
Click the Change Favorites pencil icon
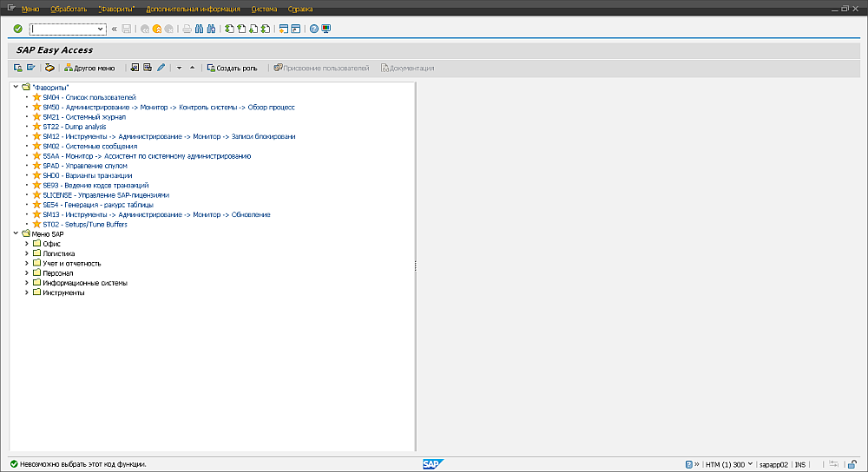point(161,68)
